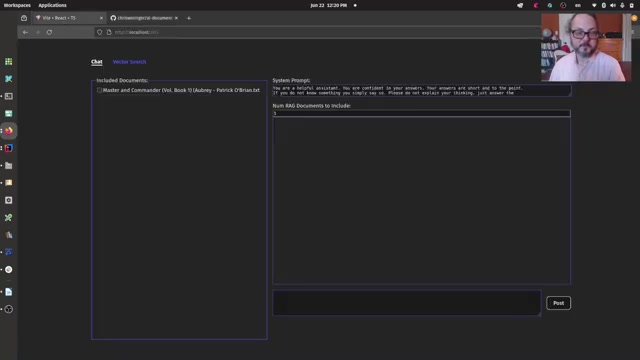The width and height of the screenshot is (640, 360).
Task: Select the Chat tab
Action: [97, 62]
